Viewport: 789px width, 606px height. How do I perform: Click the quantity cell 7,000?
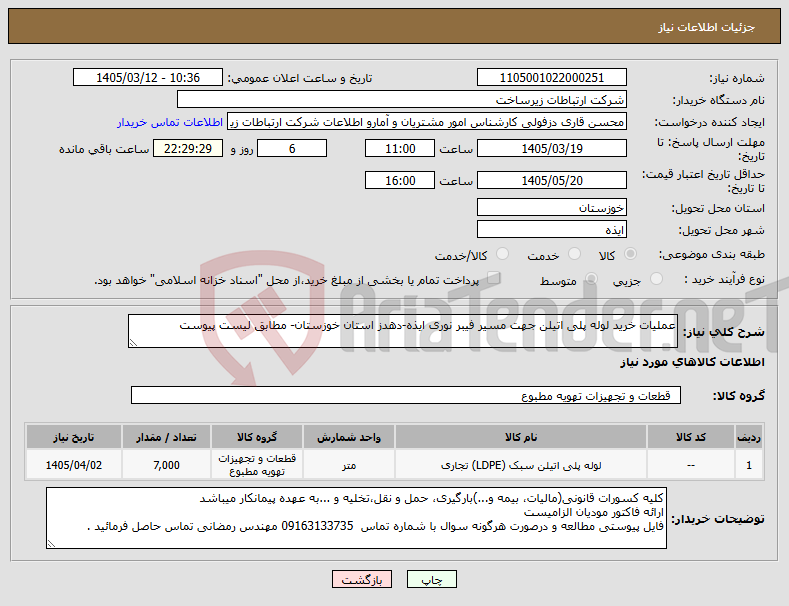(x=166, y=465)
